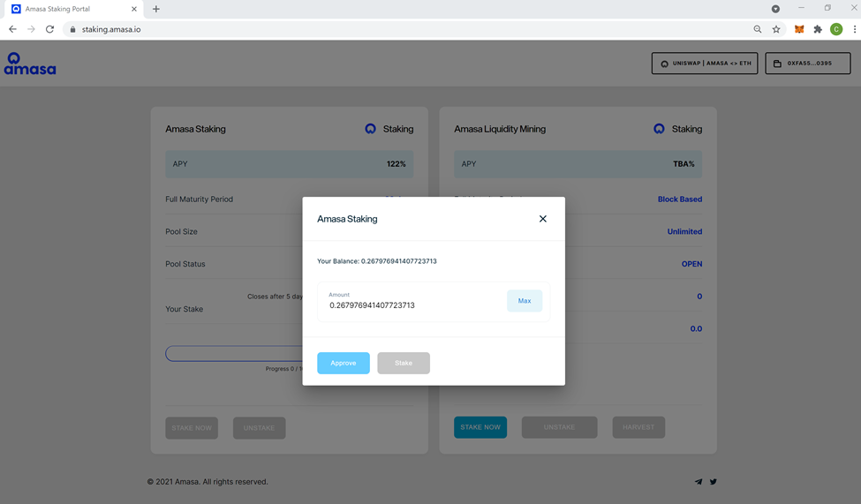Open the Telegram icon in footer
The width and height of the screenshot is (861, 504).
[x=699, y=481]
